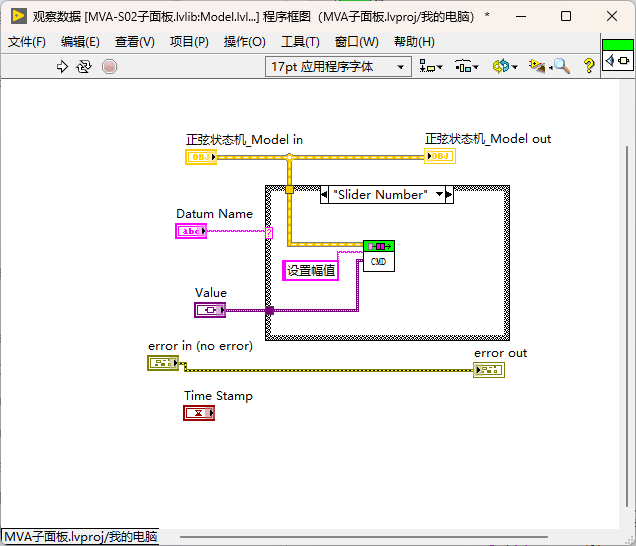Image resolution: width=636 pixels, height=546 pixels.
Task: Click the vertical scrollbar
Action: pos(627,327)
